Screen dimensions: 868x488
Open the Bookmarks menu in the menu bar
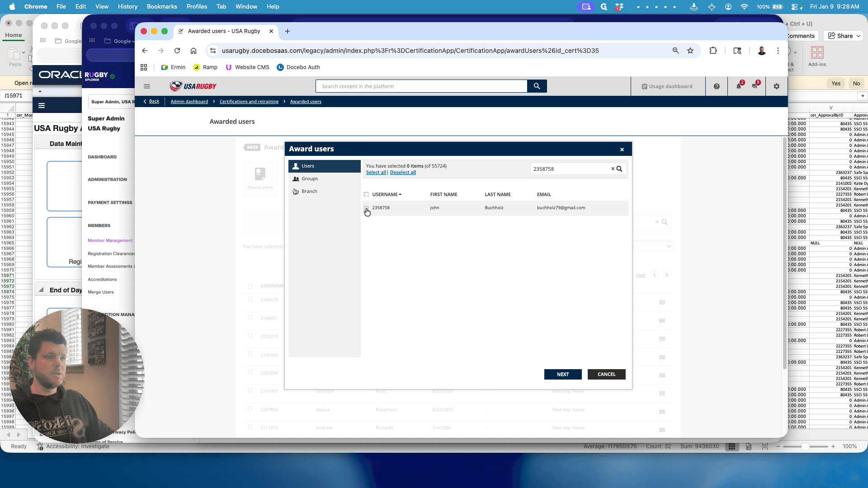pyautogui.click(x=162, y=7)
